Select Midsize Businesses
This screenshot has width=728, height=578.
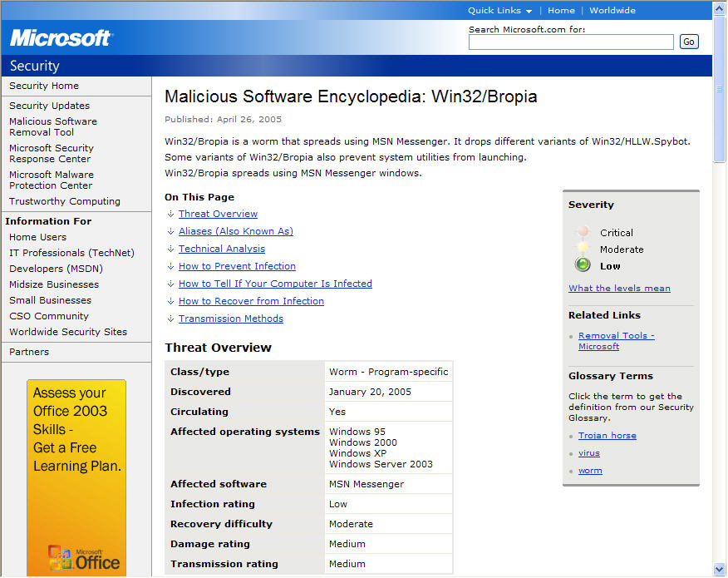54,284
